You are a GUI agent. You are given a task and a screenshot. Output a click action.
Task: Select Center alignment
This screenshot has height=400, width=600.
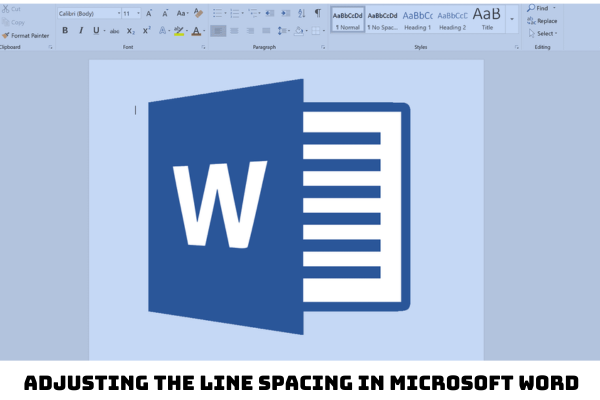234,31
